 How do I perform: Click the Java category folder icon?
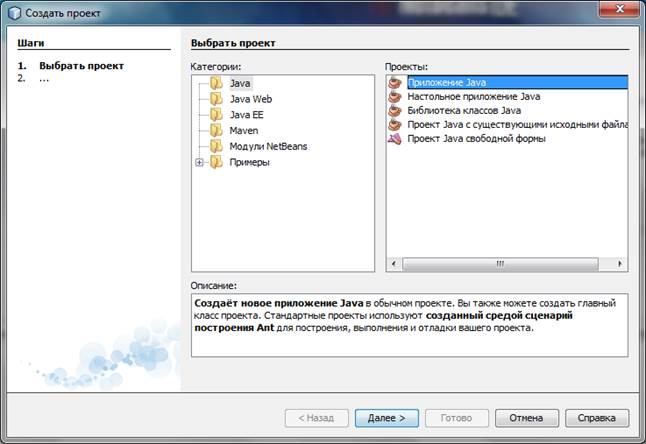point(216,83)
